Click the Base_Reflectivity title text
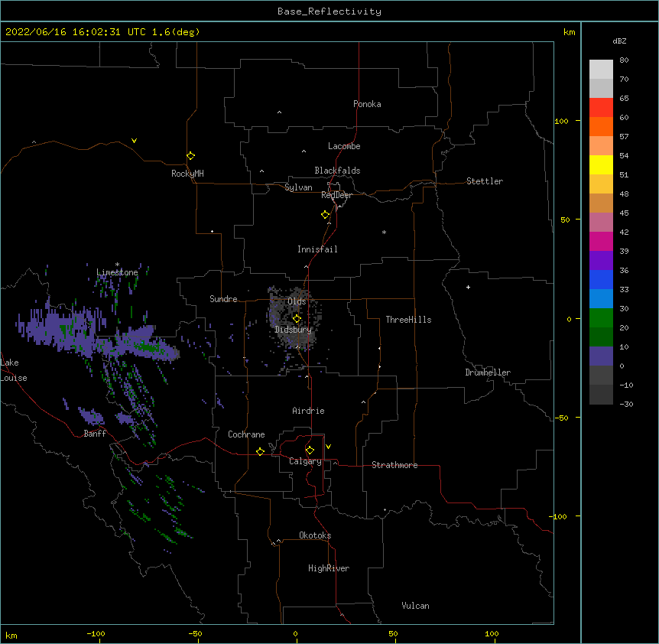659x644 pixels. pos(329,11)
